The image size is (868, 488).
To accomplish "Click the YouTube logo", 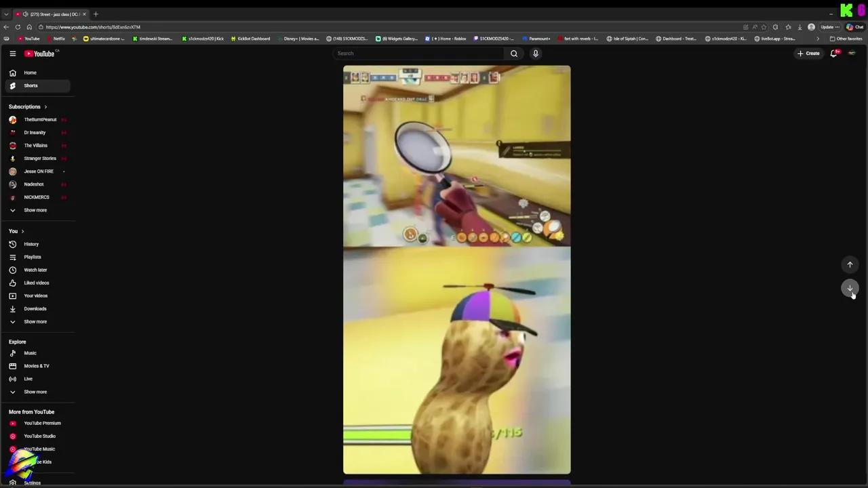I will (x=41, y=54).
